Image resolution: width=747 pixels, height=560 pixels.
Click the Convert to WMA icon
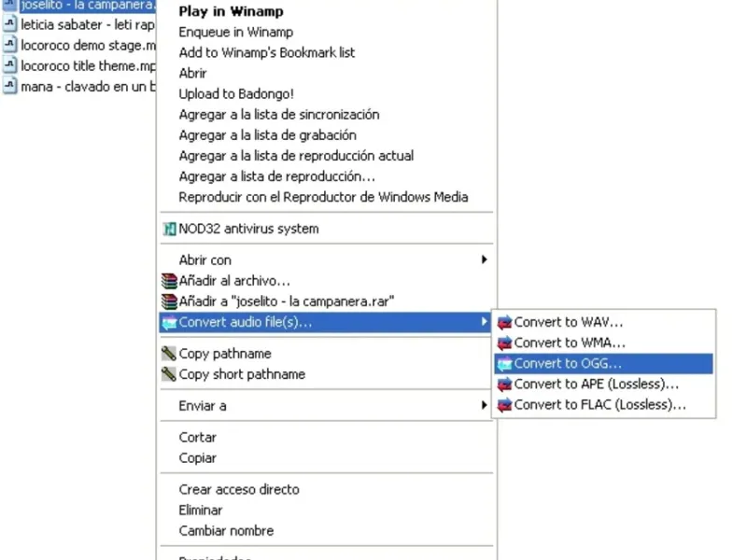click(505, 343)
